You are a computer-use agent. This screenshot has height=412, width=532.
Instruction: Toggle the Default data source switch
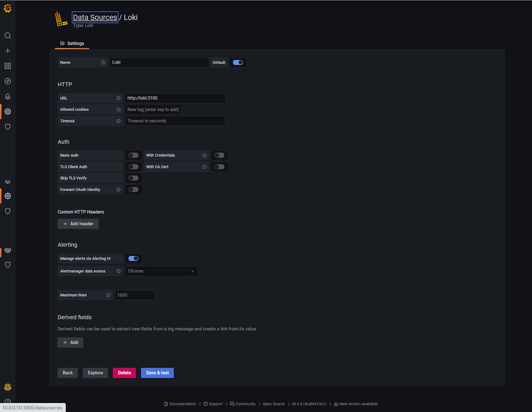tap(238, 63)
